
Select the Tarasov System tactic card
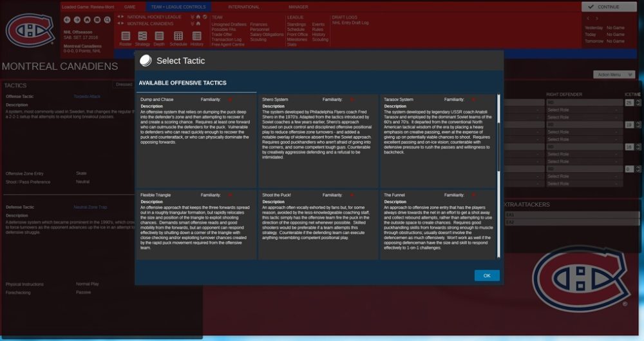[x=439, y=141]
